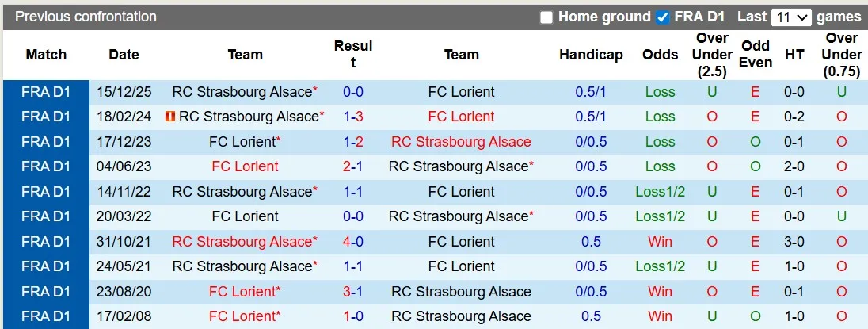Screen dimensions: 868x329
Task: Select red RC Strasbourg Alsace in 17/12/23 row
Action: click(x=461, y=142)
